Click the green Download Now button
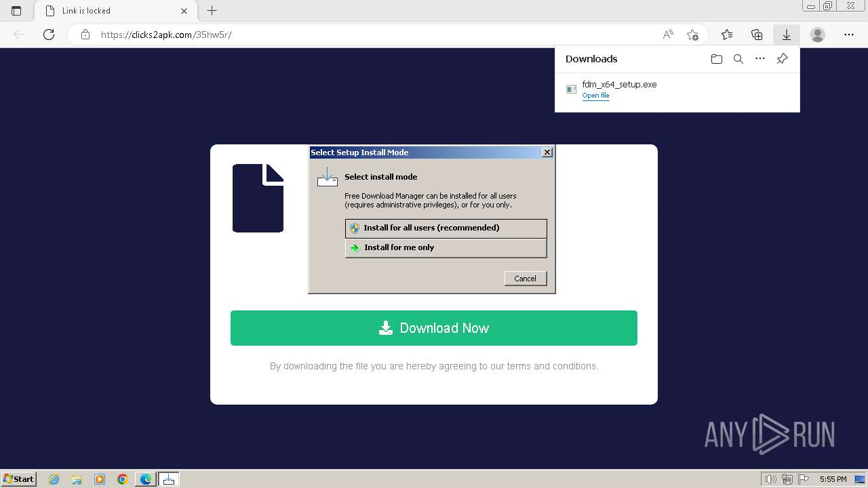Image resolution: width=868 pixels, height=488 pixels. 434,328
